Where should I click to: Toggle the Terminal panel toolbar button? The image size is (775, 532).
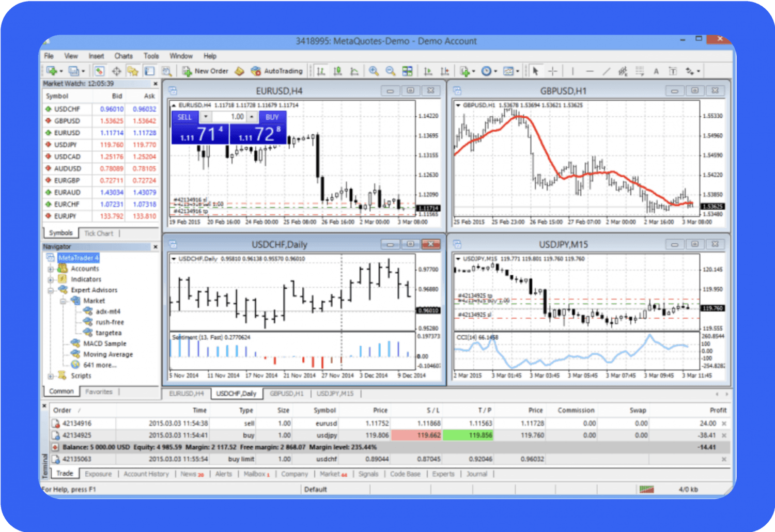149,71
